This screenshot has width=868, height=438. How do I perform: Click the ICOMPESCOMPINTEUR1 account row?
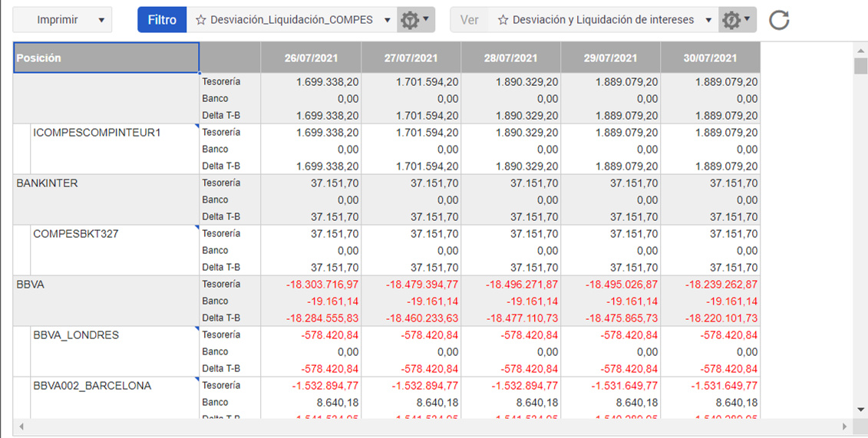[97, 133]
